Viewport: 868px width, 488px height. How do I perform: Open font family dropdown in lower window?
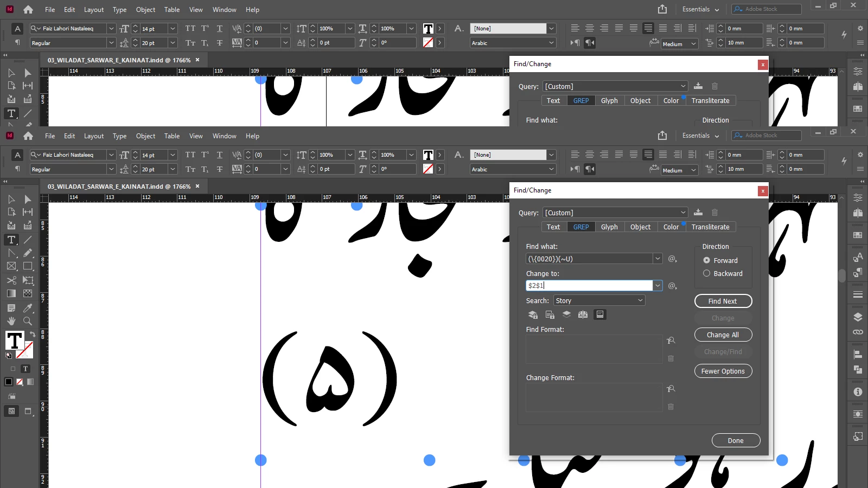[111, 155]
